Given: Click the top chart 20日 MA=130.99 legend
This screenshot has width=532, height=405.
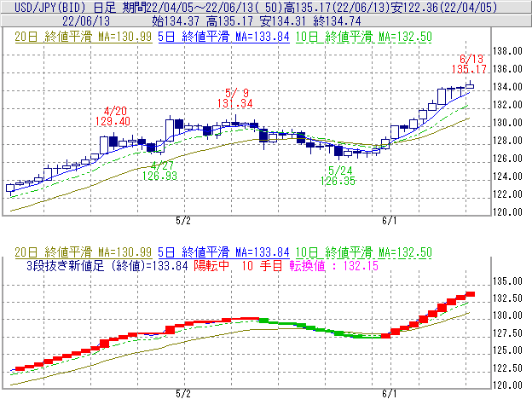Looking at the screenshot, I should coord(84,37).
